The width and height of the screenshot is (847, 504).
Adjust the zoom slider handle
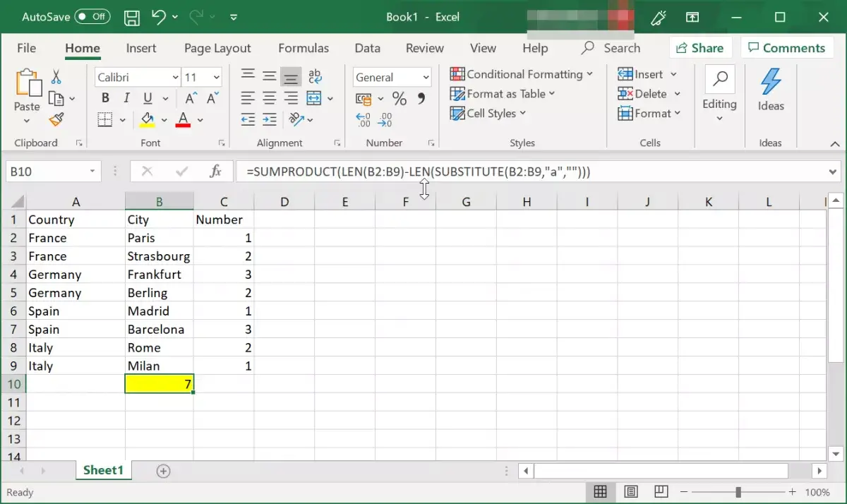738,492
